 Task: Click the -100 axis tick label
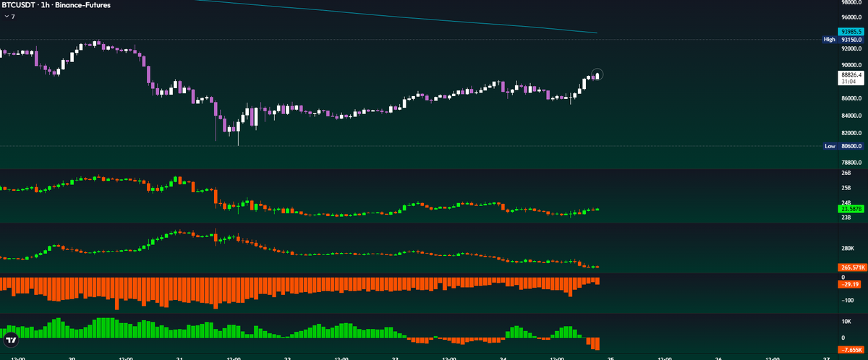846,300
